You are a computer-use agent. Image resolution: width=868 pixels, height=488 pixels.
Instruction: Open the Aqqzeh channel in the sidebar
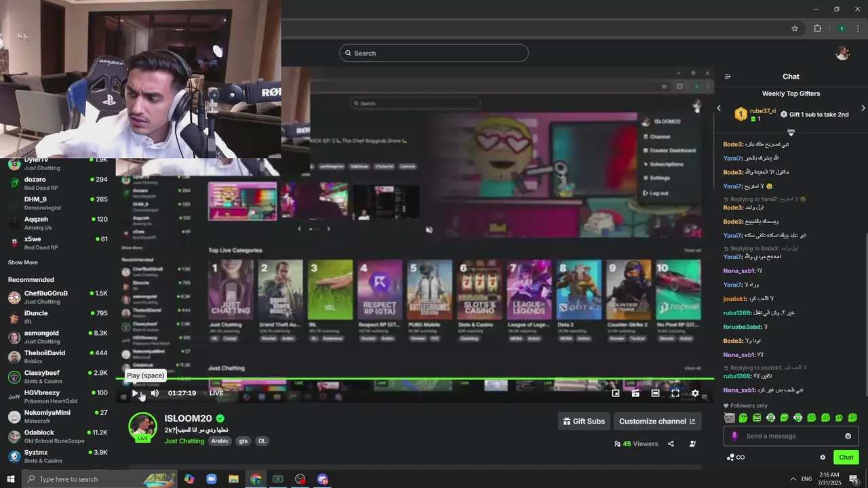coord(58,223)
